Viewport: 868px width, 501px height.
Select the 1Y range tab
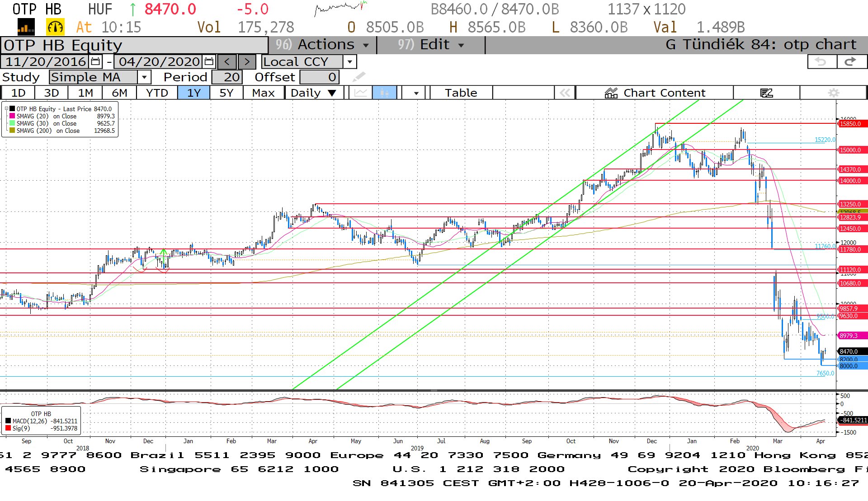coord(193,93)
